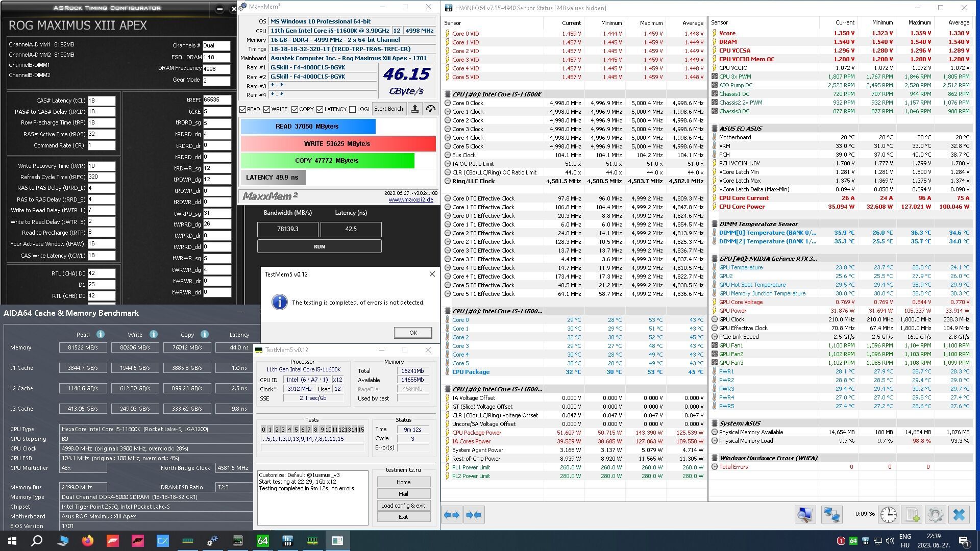Image resolution: width=980 pixels, height=551 pixels.
Task: Click the HWiNFO clock reset timer icon
Action: pyautogui.click(x=889, y=515)
